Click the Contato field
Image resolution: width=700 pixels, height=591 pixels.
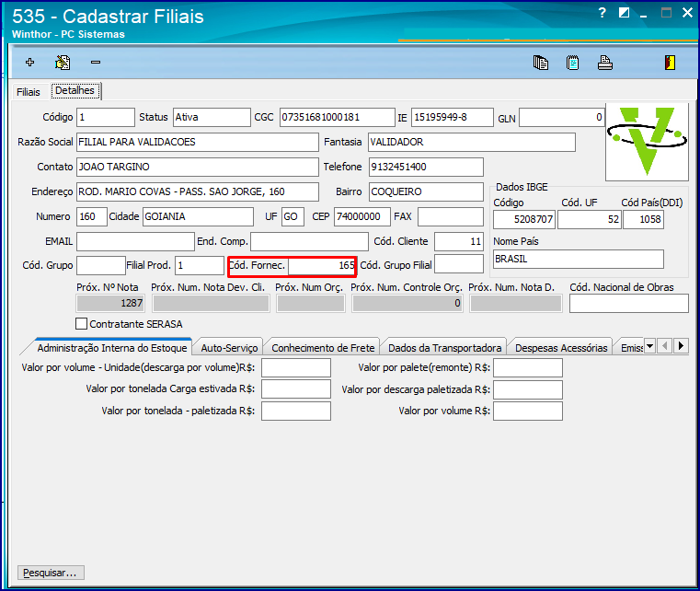tap(198, 167)
